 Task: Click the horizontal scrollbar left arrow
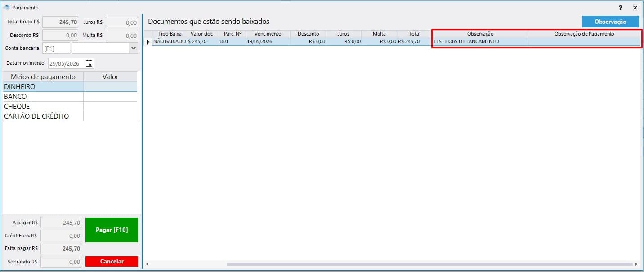pos(148,264)
